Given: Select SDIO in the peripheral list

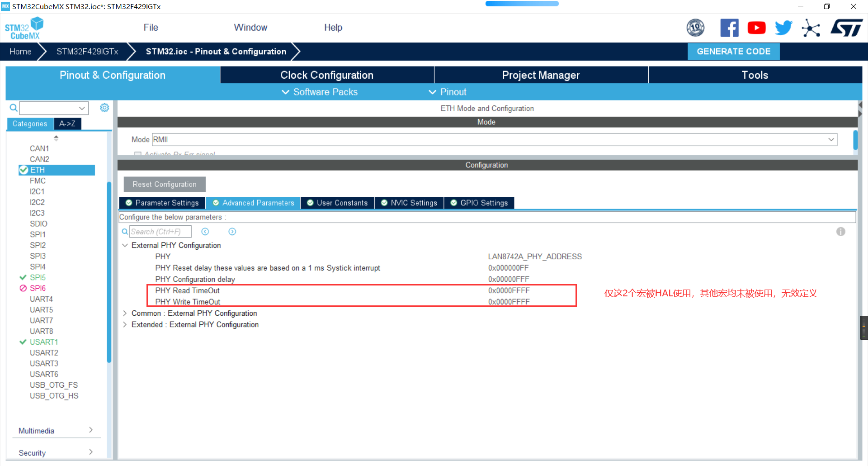Looking at the screenshot, I should (38, 224).
